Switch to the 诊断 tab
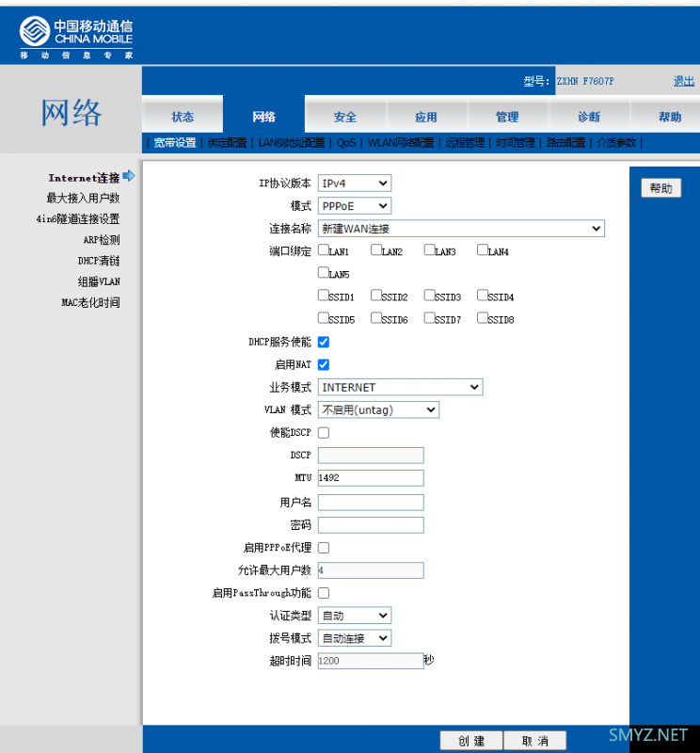The height and width of the screenshot is (753, 700). tap(589, 116)
